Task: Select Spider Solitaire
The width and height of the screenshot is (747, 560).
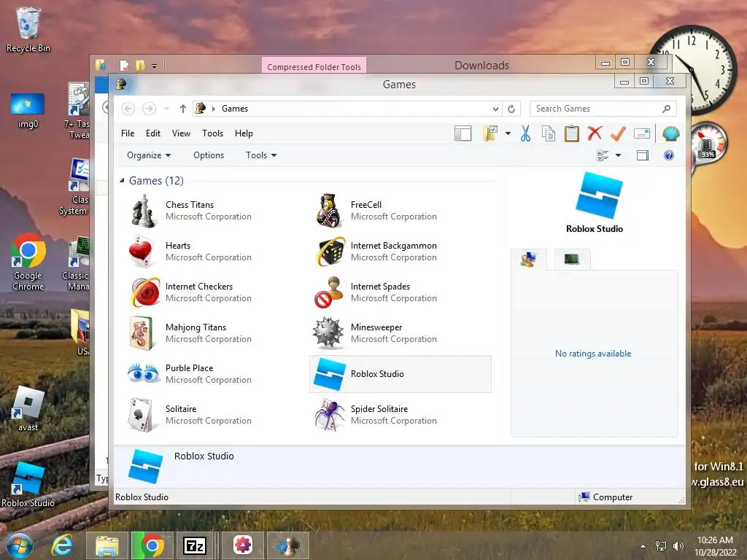Action: 400,415
